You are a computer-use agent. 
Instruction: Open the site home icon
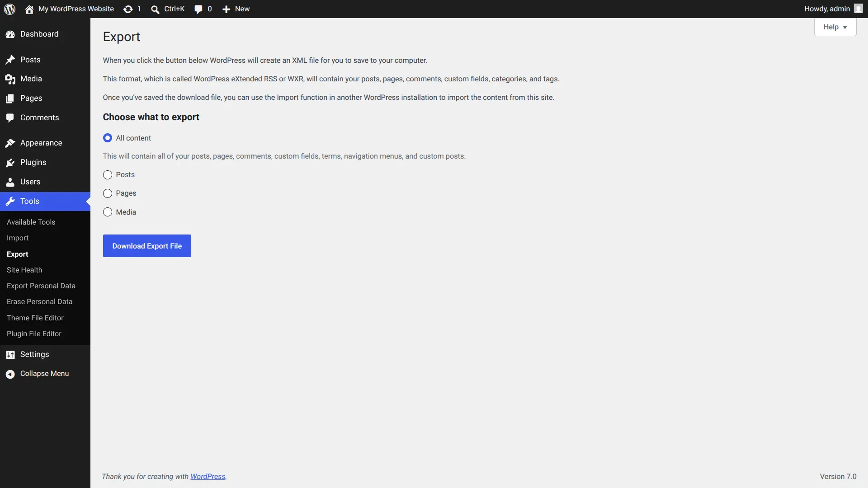click(29, 9)
